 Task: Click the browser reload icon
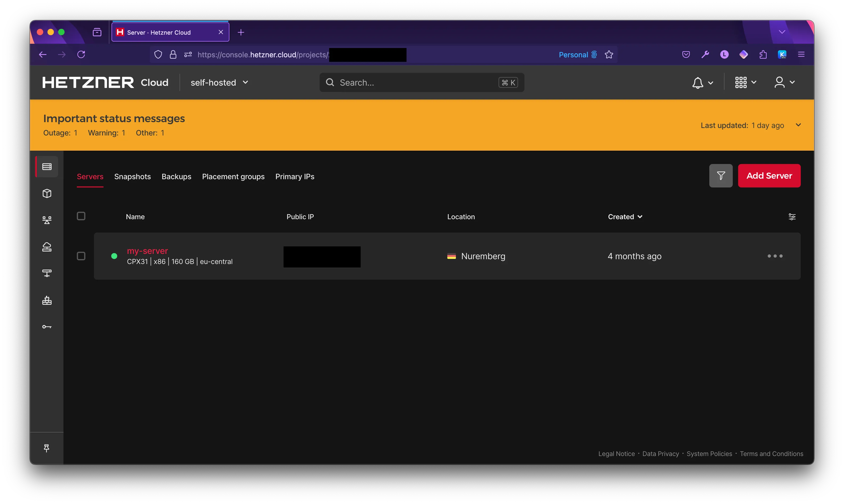click(x=81, y=54)
